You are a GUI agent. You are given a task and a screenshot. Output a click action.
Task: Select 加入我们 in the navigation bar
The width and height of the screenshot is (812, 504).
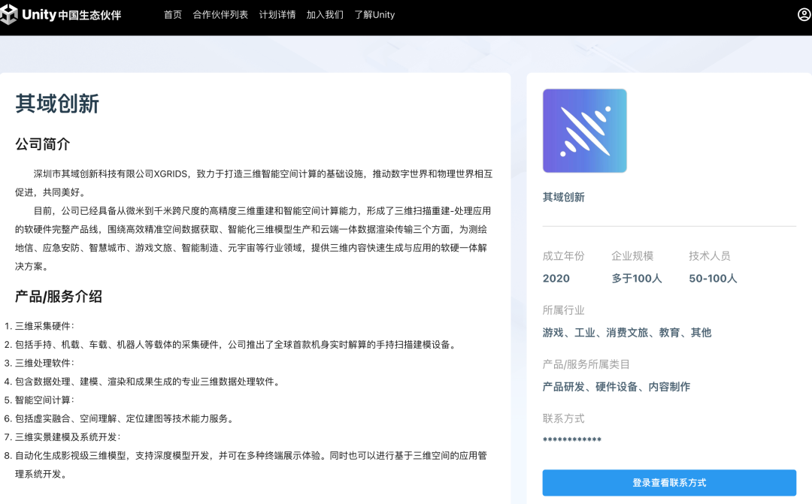tap(325, 15)
